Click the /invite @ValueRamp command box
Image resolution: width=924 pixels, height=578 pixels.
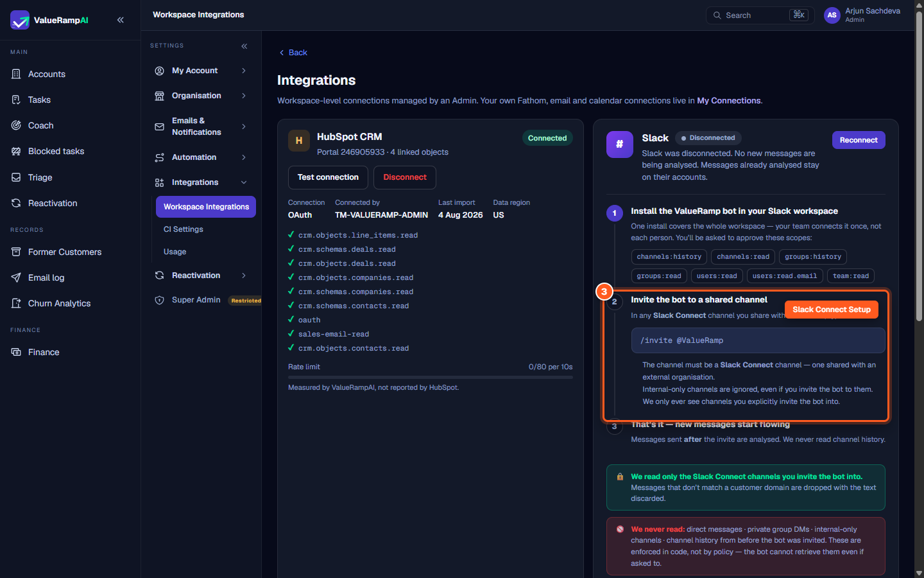758,340
